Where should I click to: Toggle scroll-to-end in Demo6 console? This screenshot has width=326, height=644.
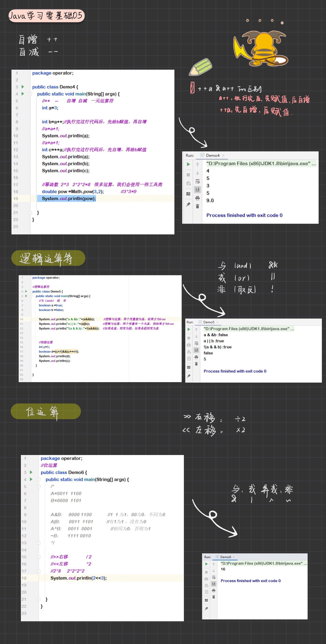point(214,584)
